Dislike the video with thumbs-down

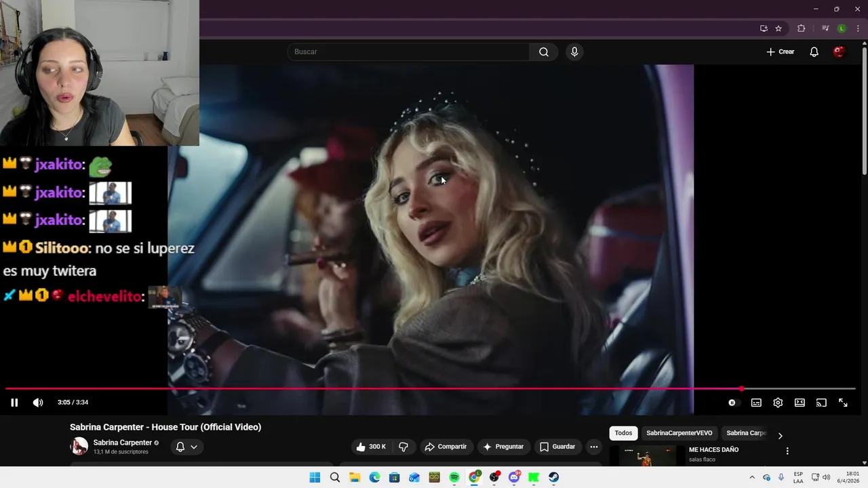(x=403, y=447)
